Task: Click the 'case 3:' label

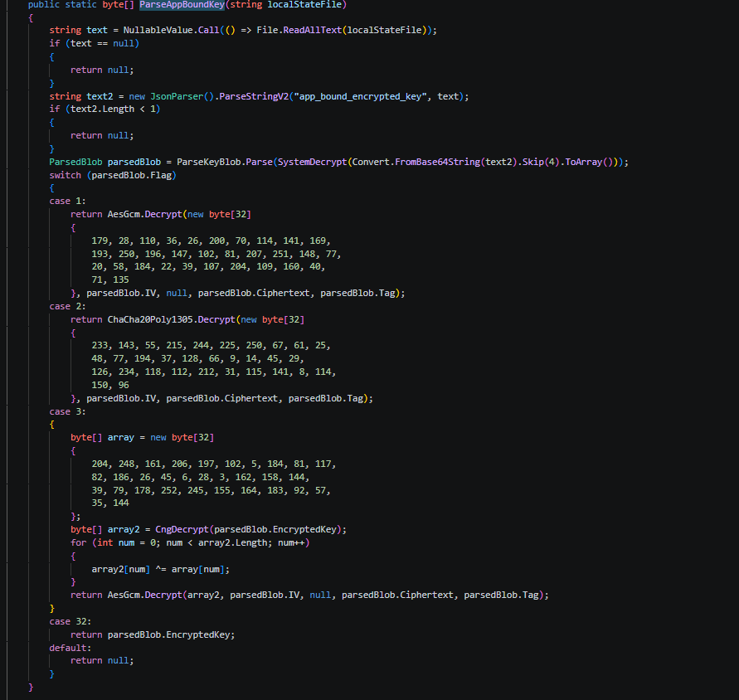Action: [67, 412]
